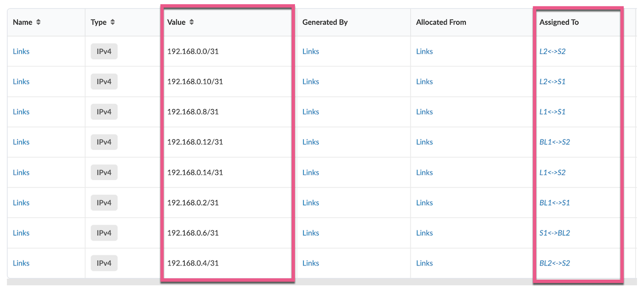644x294 pixels.
Task: Open Name Links in 192.168.0.6/31 row
Action: 21,233
